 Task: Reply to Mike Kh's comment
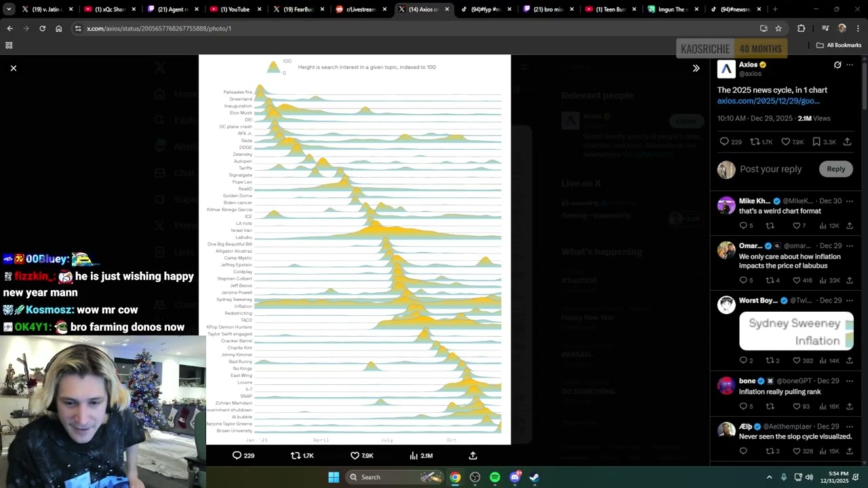point(746,226)
